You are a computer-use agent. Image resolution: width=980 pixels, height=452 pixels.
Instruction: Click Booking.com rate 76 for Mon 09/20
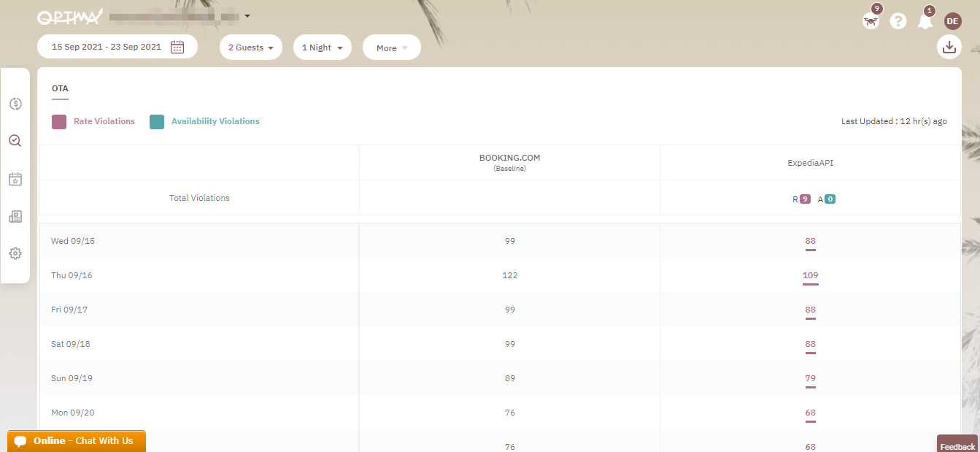pyautogui.click(x=510, y=413)
